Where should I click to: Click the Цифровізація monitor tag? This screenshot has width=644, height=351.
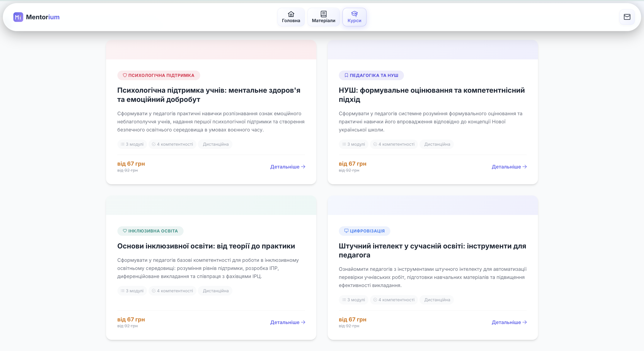[x=364, y=231]
